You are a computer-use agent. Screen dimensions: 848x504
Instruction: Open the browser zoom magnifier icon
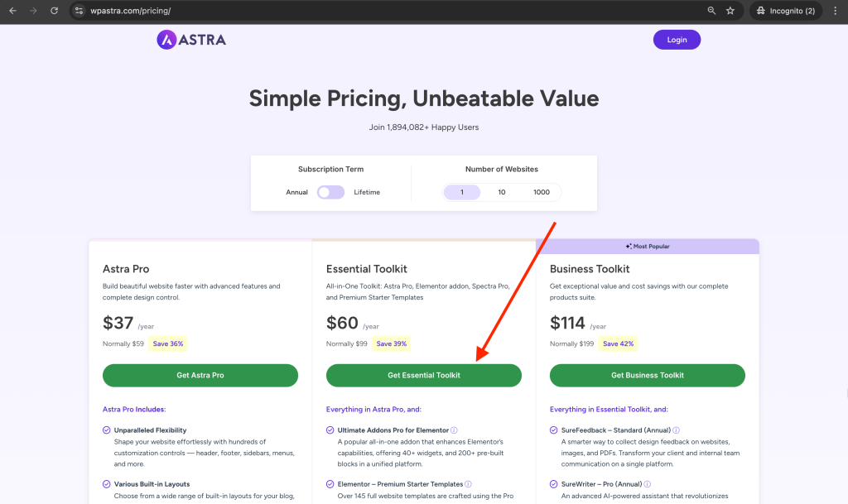pyautogui.click(x=711, y=11)
